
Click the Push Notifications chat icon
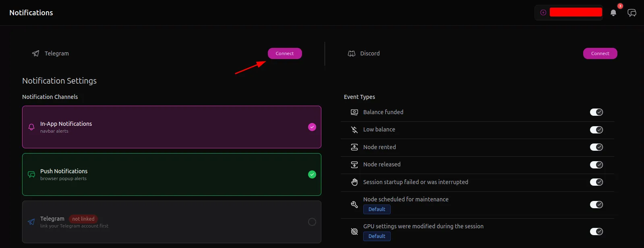point(31,174)
